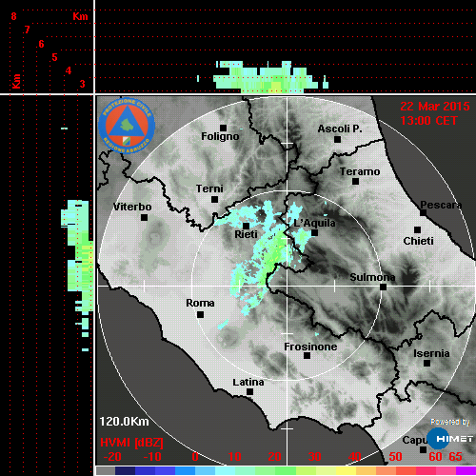Viewport: 476px width, 476px height.
Task: Click the L'Aquila map label
Action: 314,223
